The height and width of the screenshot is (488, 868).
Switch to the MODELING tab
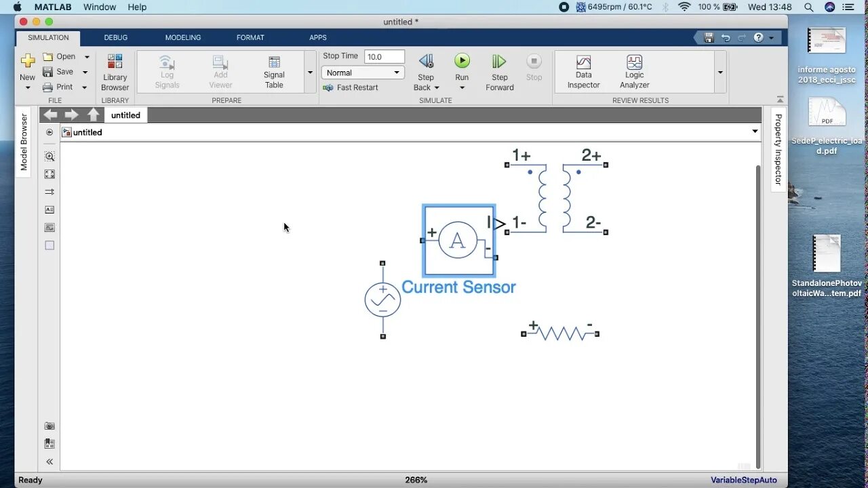tap(183, 38)
